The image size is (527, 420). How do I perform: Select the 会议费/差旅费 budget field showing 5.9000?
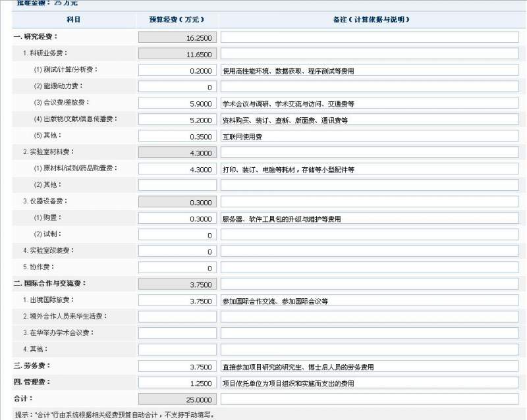click(x=177, y=103)
